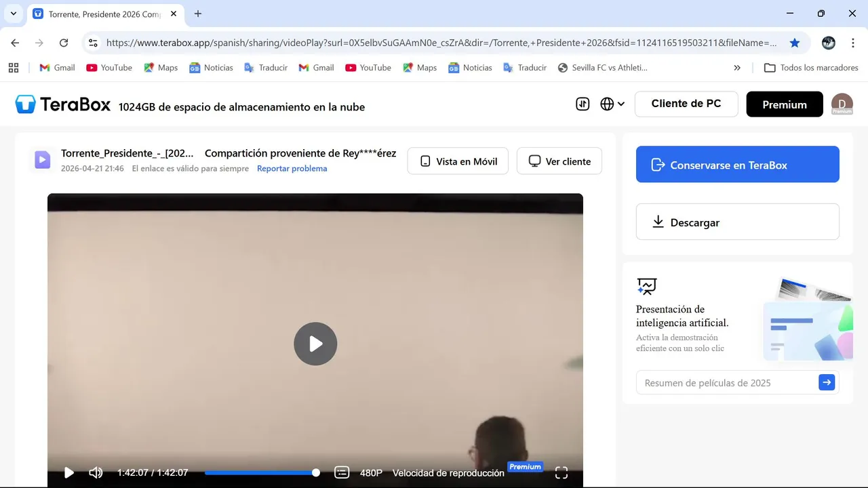The height and width of the screenshot is (488, 868).
Task: Click Conservarse en TeraBox button
Action: click(738, 165)
